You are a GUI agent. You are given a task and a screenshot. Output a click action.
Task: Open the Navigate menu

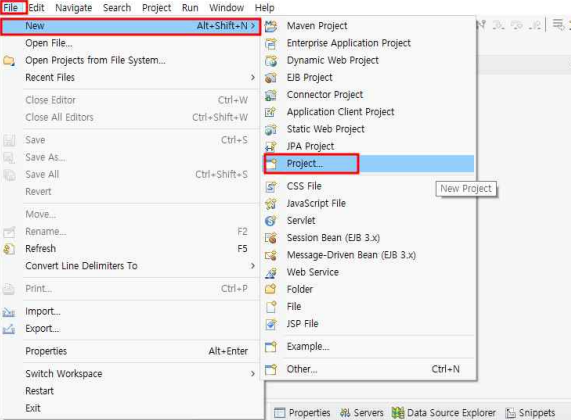click(x=74, y=7)
